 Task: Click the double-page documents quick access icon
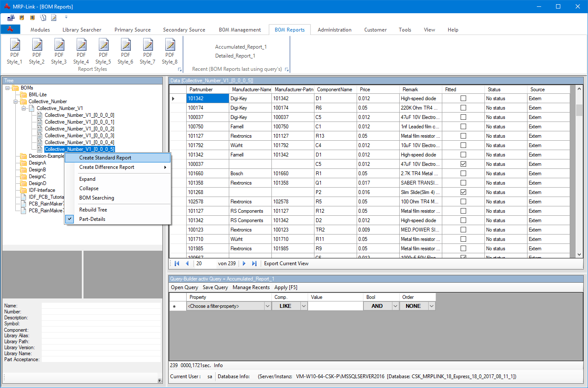43,17
